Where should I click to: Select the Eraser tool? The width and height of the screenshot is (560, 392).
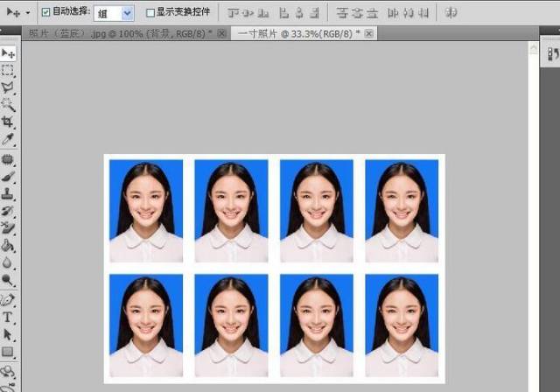9,228
